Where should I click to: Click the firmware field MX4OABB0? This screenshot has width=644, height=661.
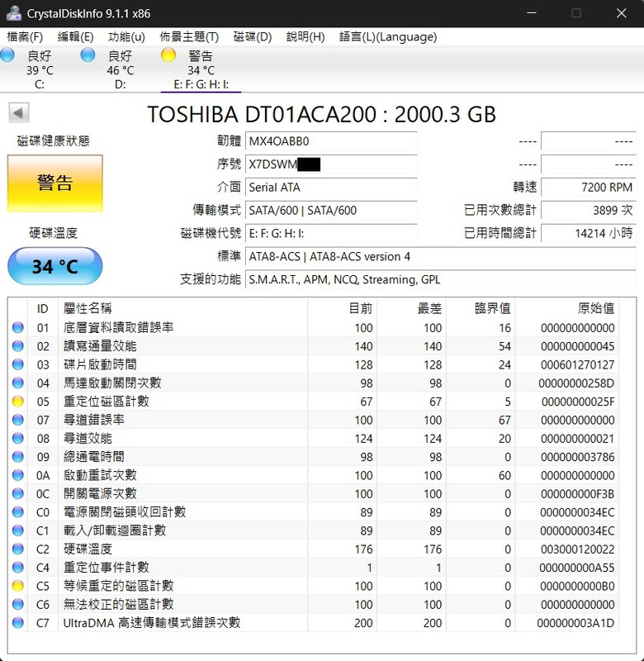[331, 140]
